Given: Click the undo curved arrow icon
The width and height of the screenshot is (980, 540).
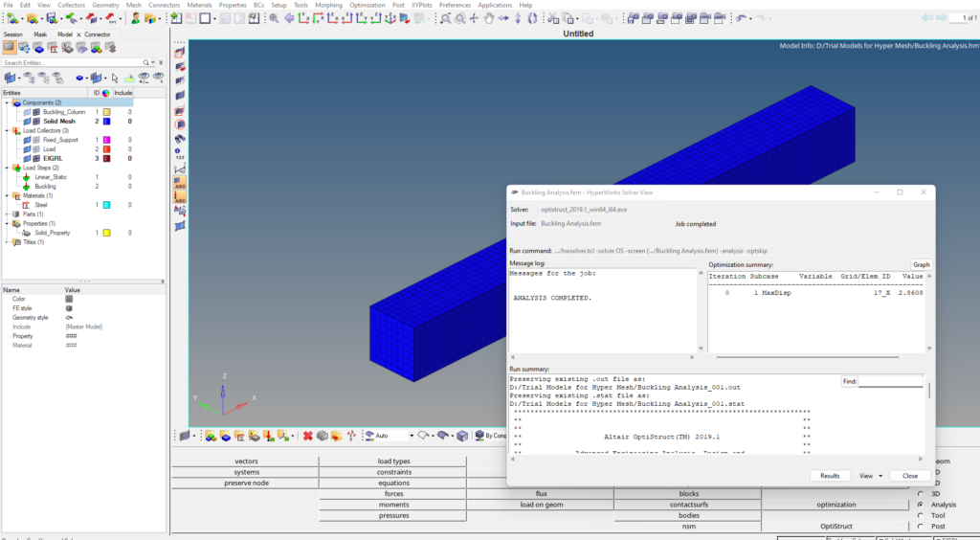Looking at the screenshot, I should [741, 18].
